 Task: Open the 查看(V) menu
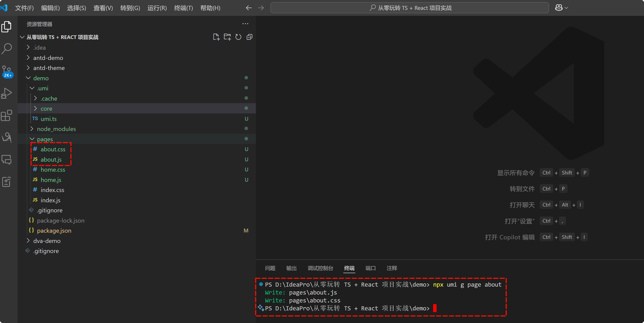pyautogui.click(x=103, y=8)
